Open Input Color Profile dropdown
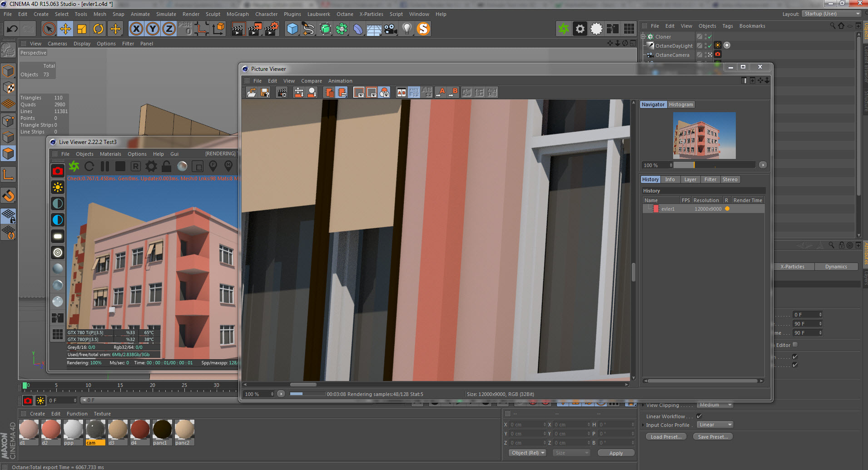 pyautogui.click(x=715, y=425)
